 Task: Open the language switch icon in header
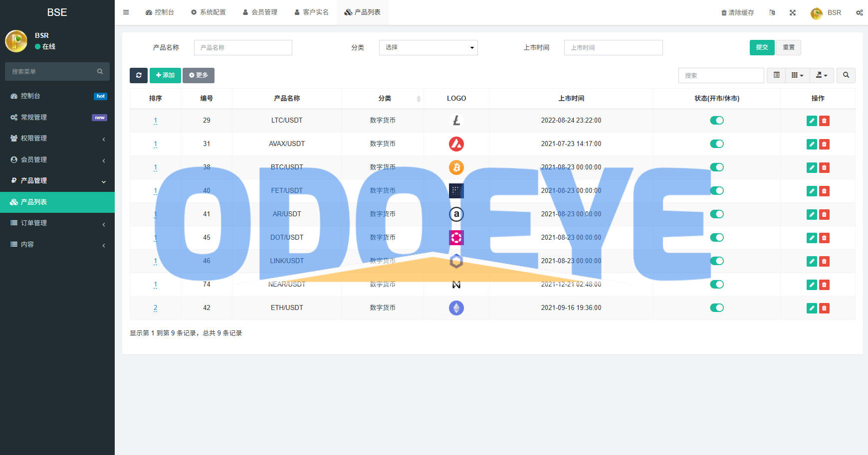pos(772,12)
